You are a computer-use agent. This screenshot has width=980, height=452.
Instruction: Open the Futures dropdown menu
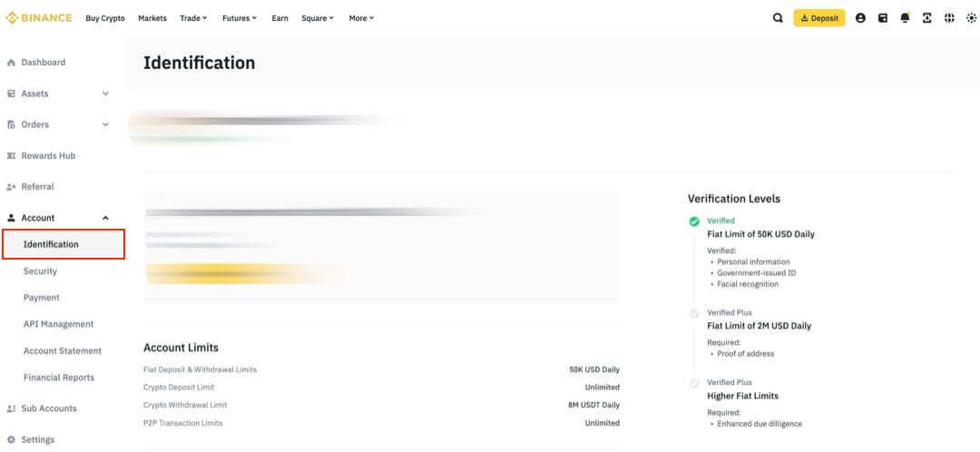[239, 18]
